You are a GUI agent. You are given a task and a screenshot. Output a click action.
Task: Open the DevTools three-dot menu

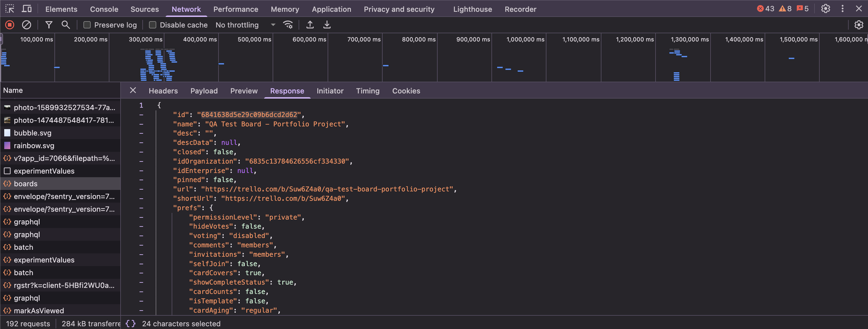(843, 9)
